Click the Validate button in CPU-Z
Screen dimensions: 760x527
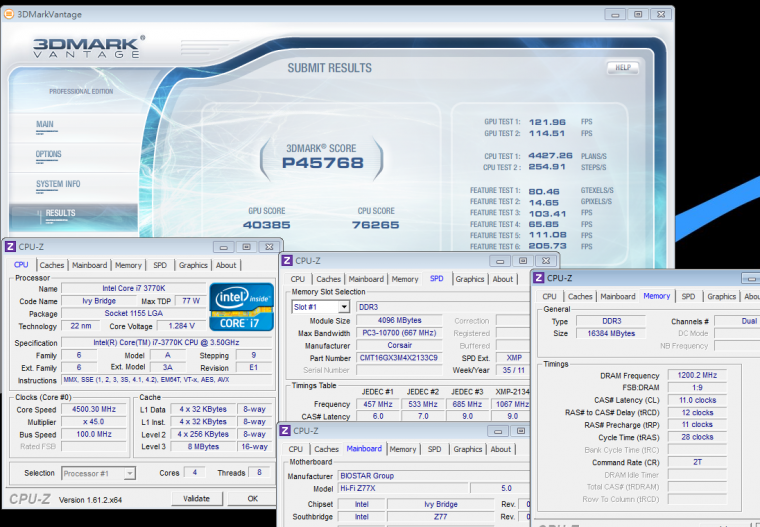(196, 498)
